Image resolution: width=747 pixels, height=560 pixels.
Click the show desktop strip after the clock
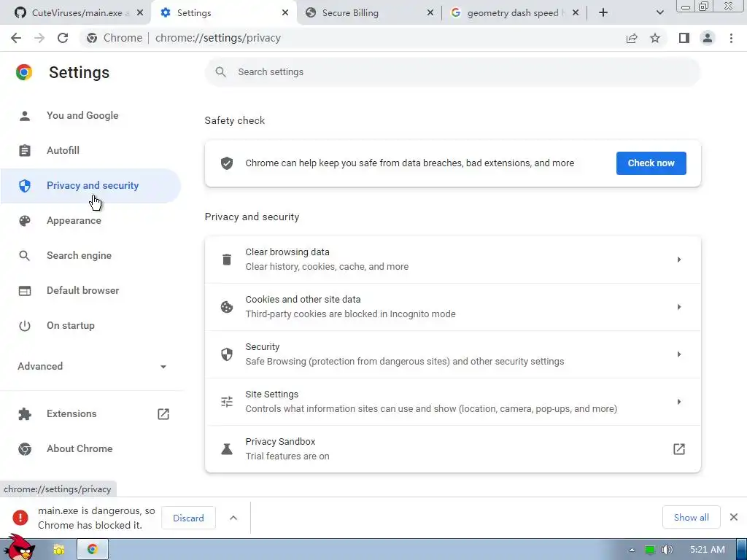tap(741, 550)
